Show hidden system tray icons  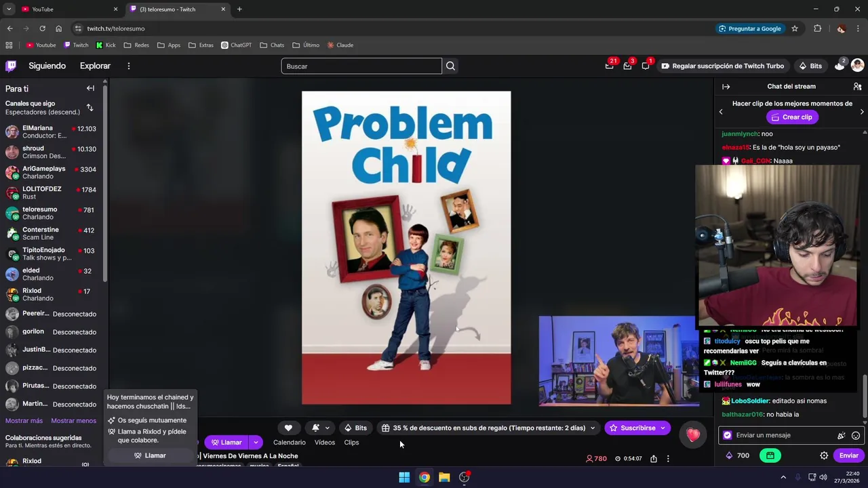(783, 477)
